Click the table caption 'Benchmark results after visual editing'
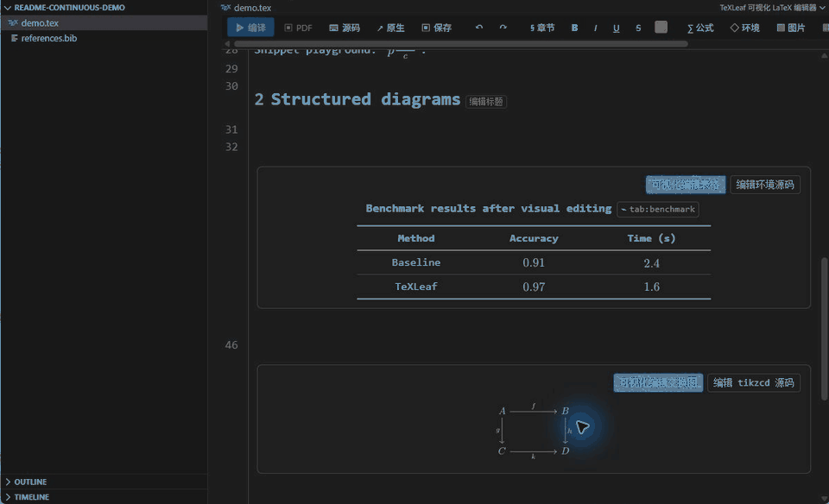Image resolution: width=829 pixels, height=504 pixels. (489, 209)
